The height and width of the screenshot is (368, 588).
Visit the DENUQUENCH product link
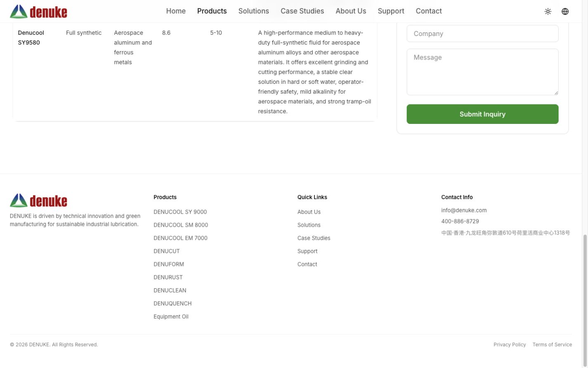(172, 304)
